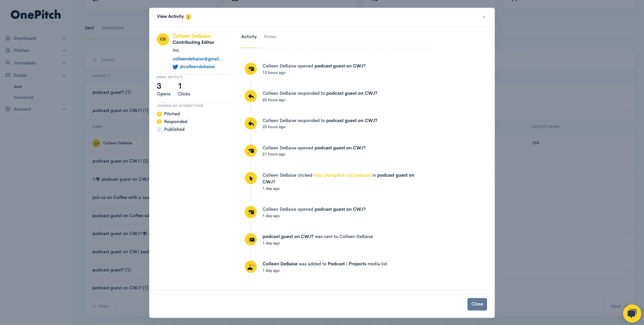Click the 73% activity score value
The image size is (644, 325).
[536, 143]
